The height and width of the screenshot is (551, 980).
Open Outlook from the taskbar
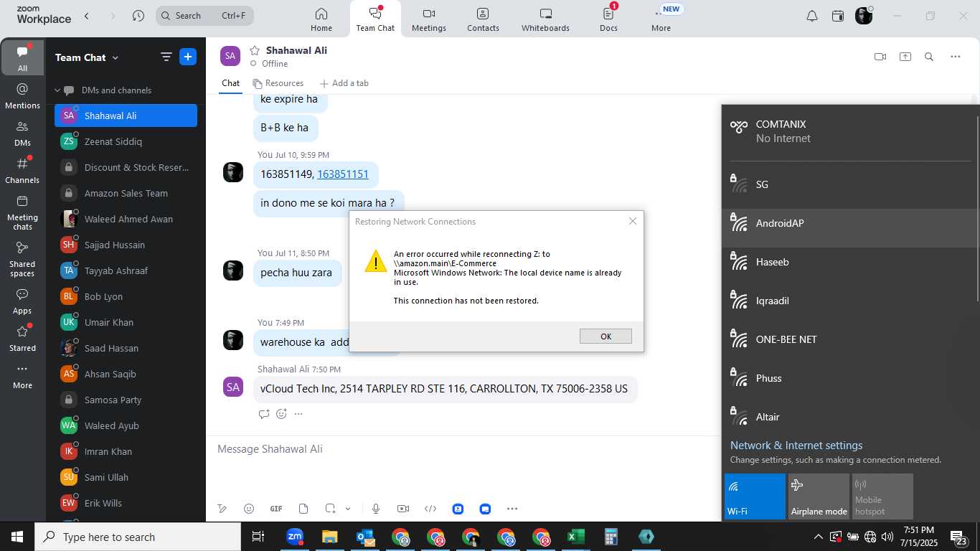pyautogui.click(x=364, y=537)
